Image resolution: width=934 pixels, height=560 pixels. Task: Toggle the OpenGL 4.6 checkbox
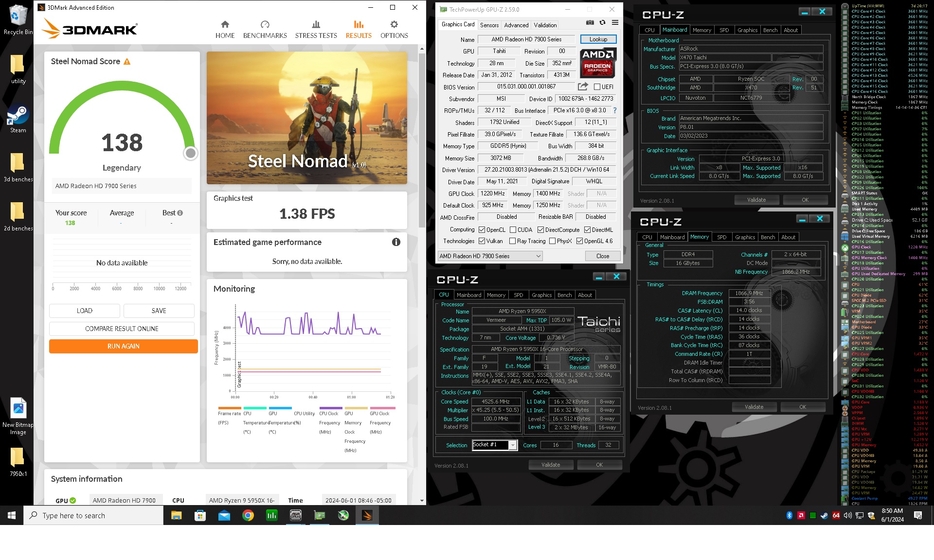(579, 241)
